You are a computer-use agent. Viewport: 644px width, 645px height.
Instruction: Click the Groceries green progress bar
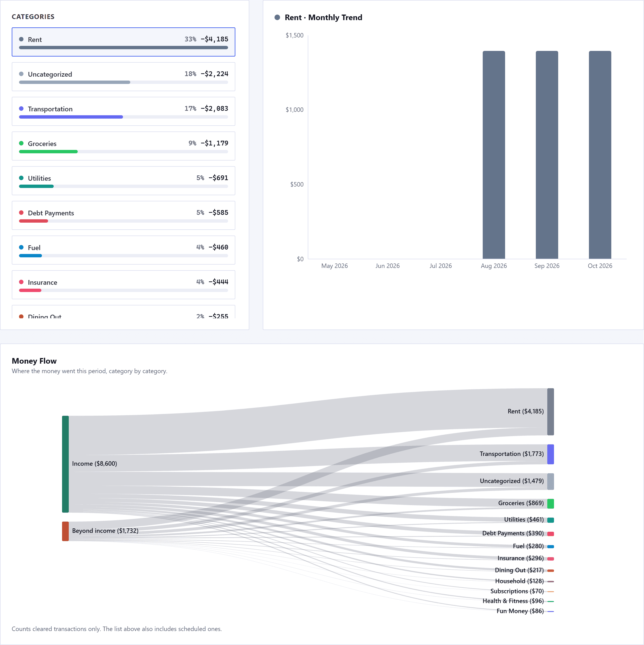[48, 152]
